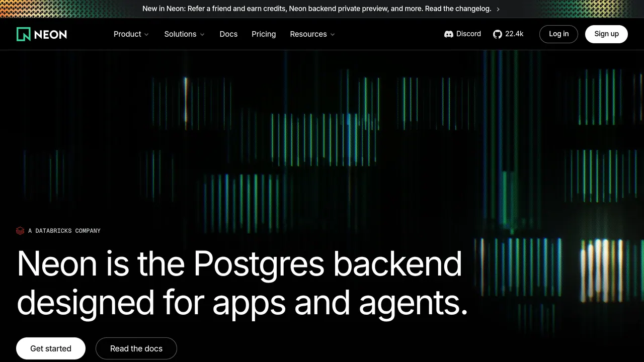Click the GitHub octocat icon
This screenshot has height=362, width=644.
click(498, 34)
